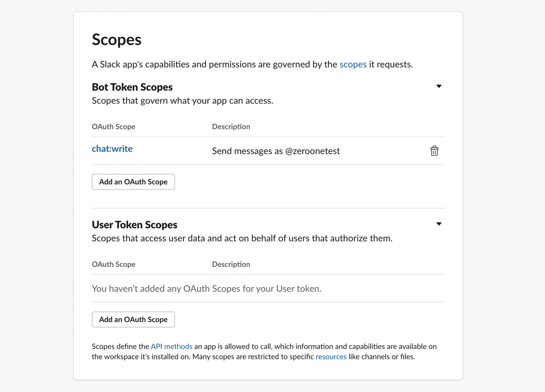Click OAuth Scope column header in user table
Image resolution: width=545 pixels, height=392 pixels.
114,264
